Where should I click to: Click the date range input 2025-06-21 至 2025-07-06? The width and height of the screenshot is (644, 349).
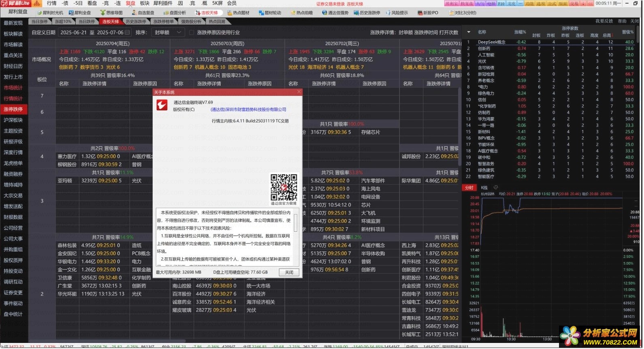tap(95, 32)
